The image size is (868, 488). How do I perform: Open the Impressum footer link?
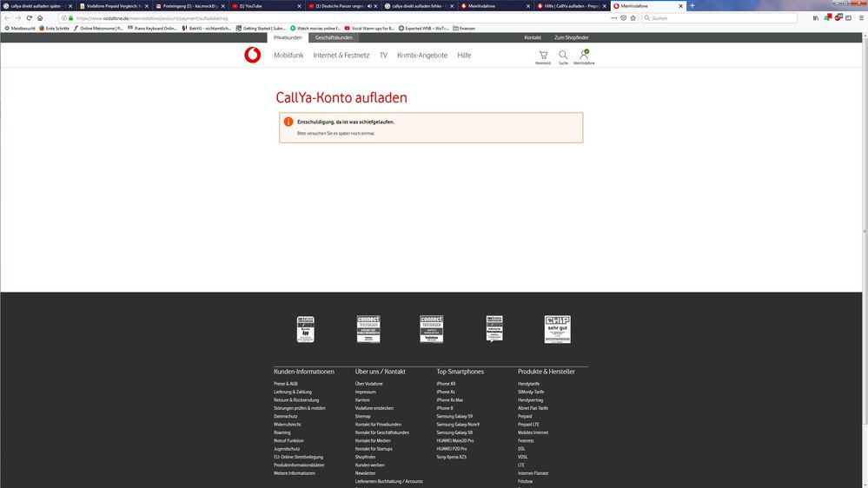[365, 392]
